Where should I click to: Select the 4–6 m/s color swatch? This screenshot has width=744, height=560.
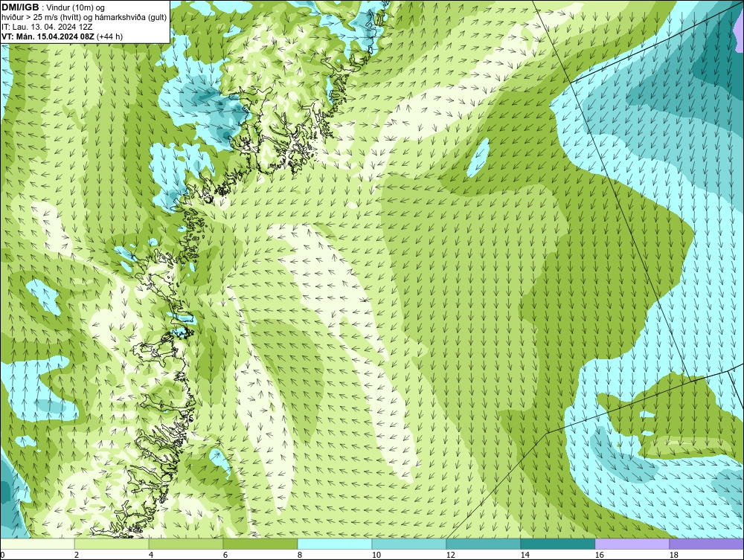pos(186,544)
